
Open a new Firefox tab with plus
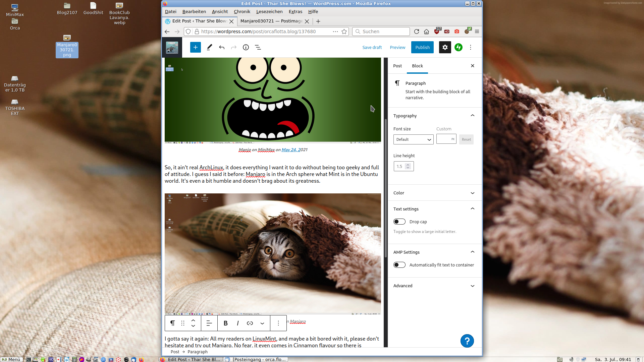318,21
